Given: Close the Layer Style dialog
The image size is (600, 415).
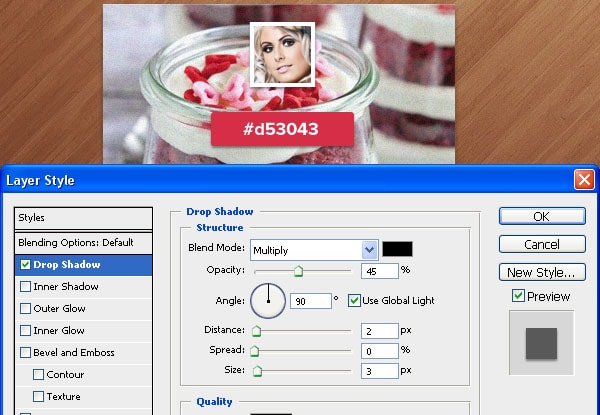Looking at the screenshot, I should coord(584,179).
